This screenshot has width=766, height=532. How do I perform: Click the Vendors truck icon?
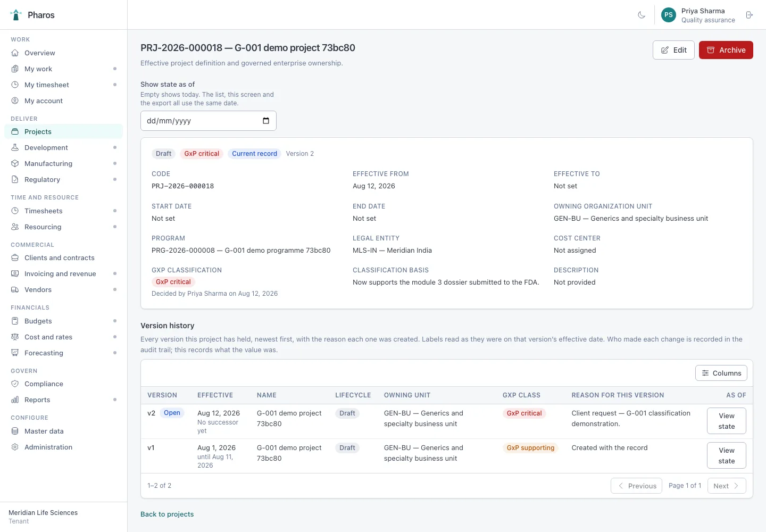15,290
